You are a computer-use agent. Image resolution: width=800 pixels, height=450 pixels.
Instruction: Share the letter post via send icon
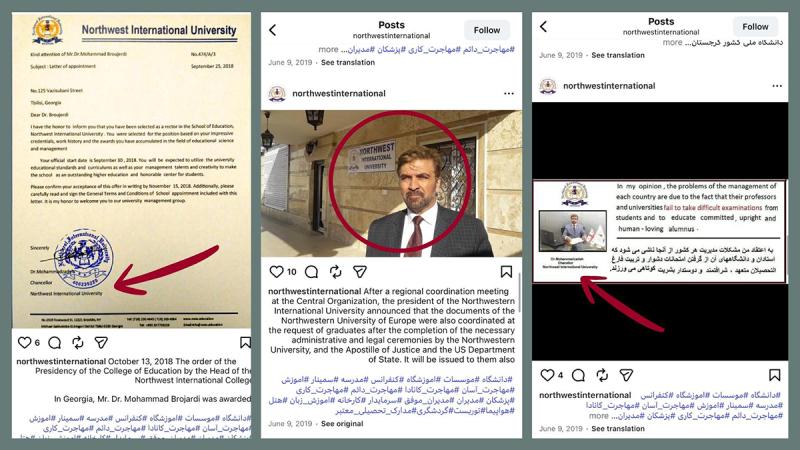(101, 342)
